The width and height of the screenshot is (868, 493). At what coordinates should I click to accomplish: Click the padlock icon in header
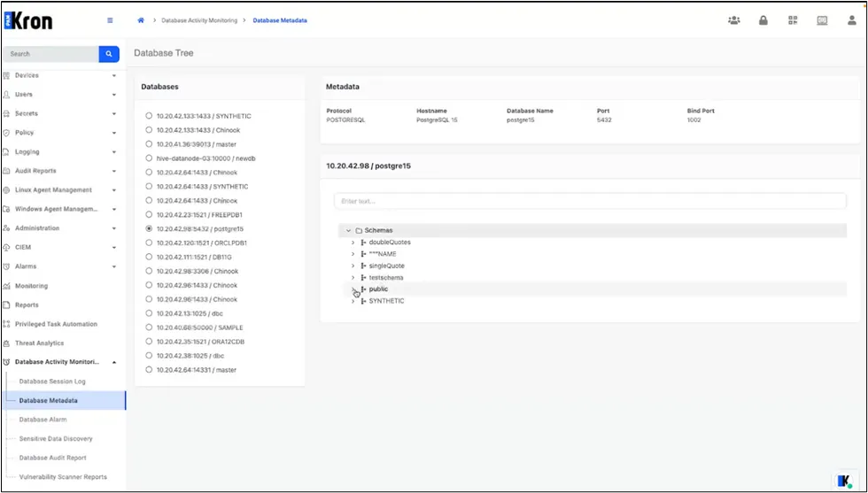point(763,20)
